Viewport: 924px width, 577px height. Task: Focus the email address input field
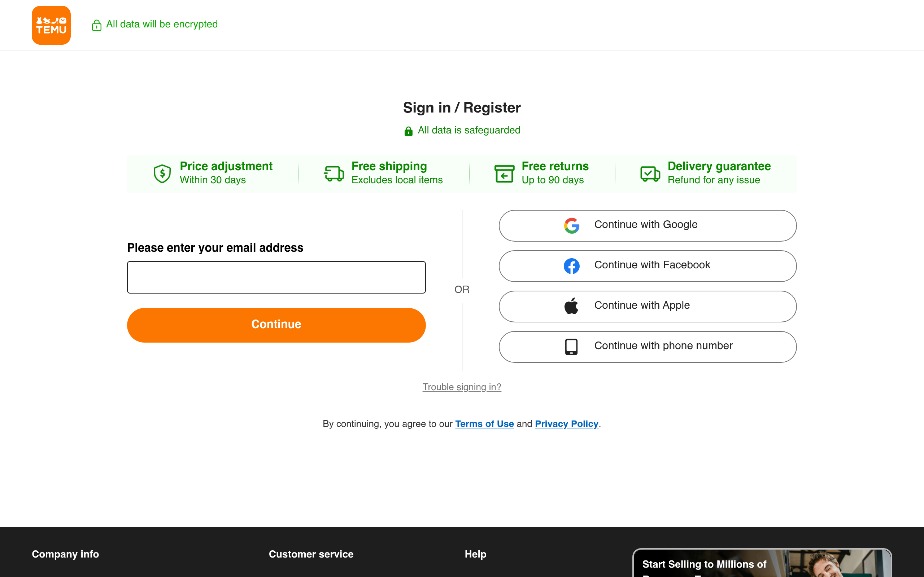point(276,277)
